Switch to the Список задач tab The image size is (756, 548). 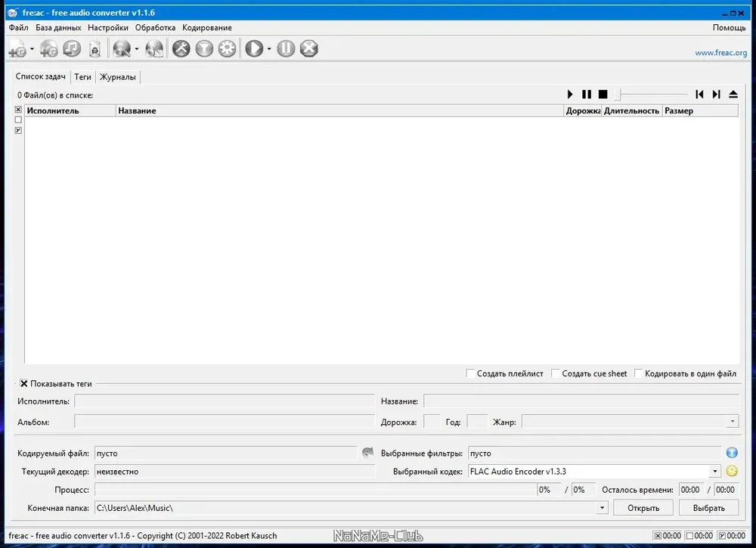pos(41,76)
